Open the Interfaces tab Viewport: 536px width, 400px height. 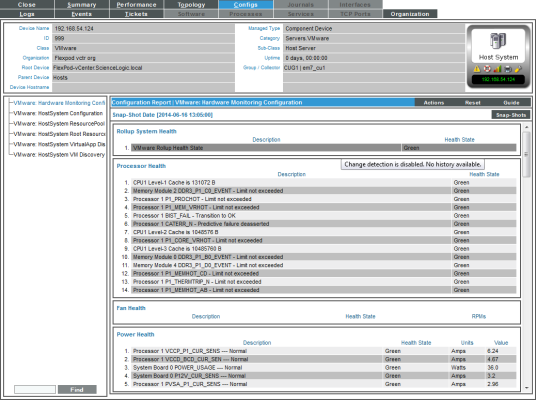click(355, 4)
